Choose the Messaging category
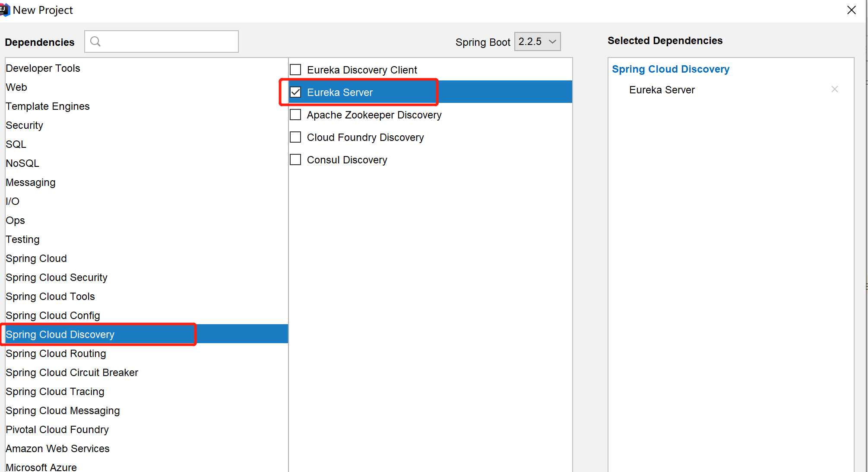This screenshot has height=472, width=868. [146, 182]
